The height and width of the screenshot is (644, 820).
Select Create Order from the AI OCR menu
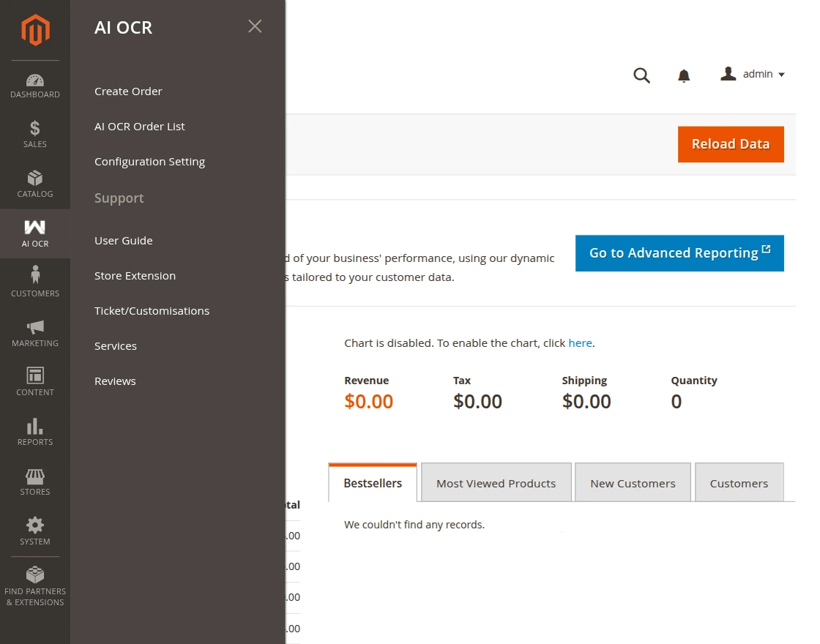point(128,91)
